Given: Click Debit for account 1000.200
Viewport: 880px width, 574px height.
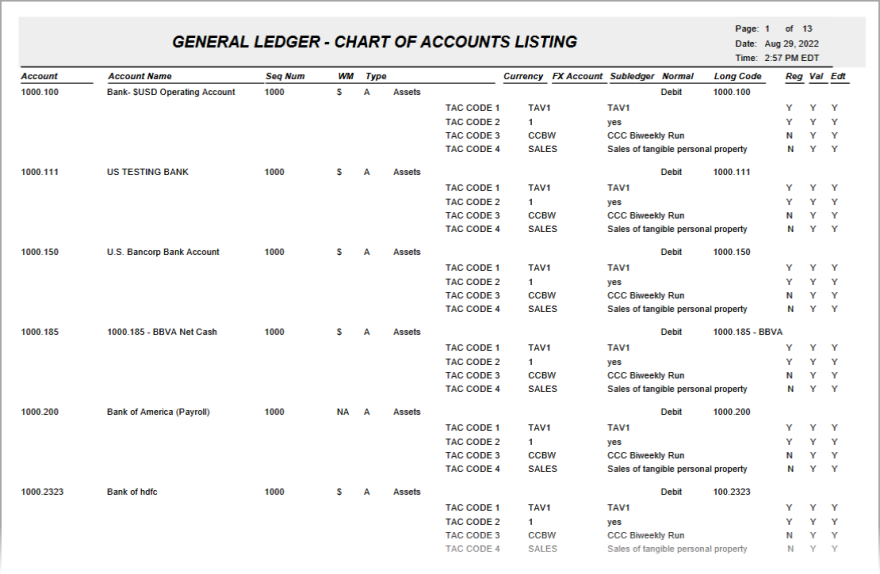Looking at the screenshot, I should point(671,412).
